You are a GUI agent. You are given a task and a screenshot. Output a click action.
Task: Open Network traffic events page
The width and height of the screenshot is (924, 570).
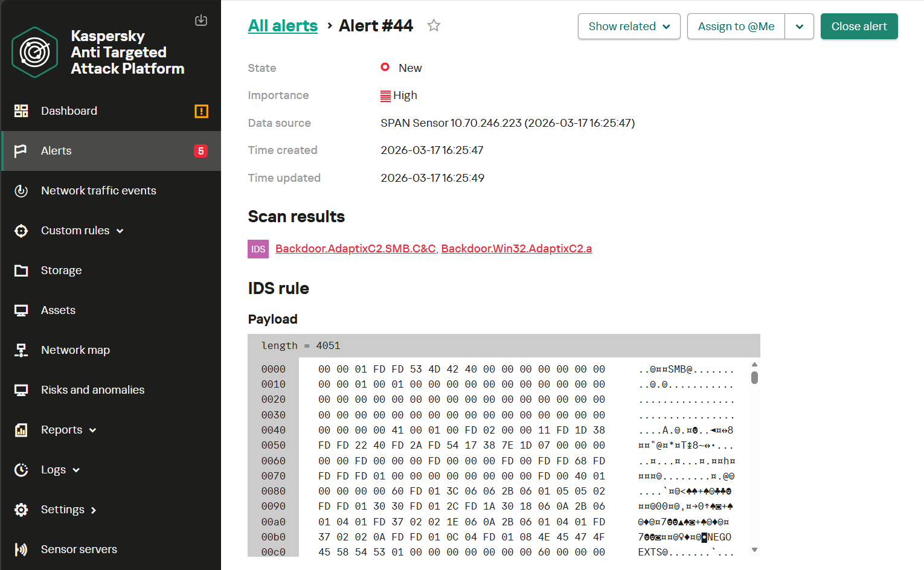(x=98, y=191)
